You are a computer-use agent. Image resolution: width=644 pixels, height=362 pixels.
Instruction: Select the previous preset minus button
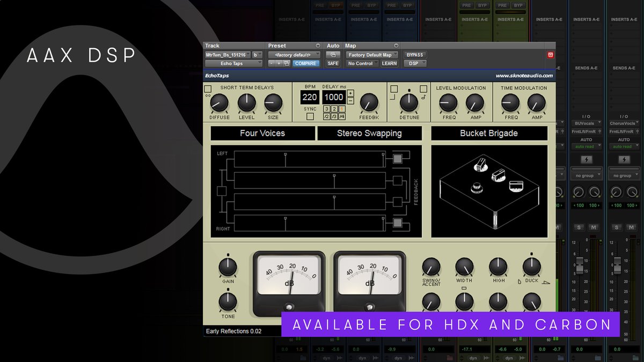(272, 63)
